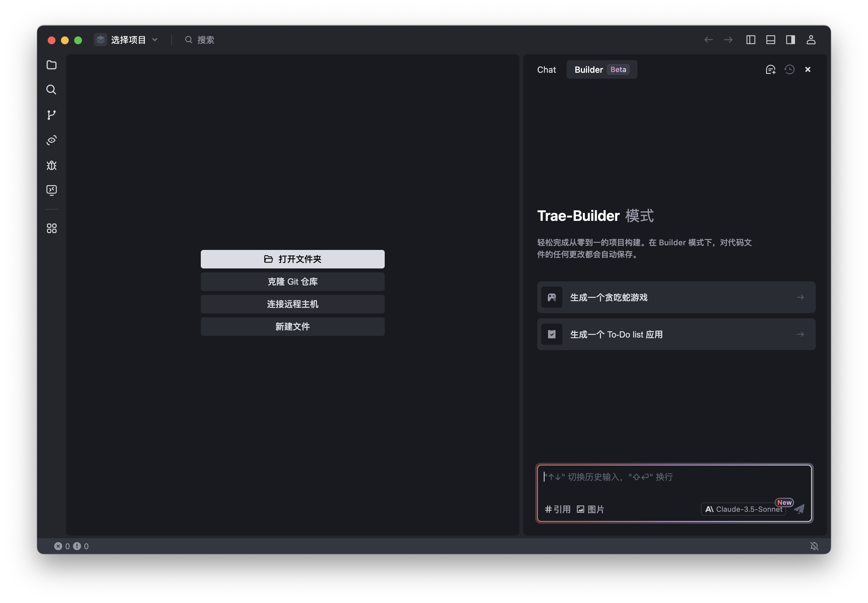The image size is (868, 603).
Task: Click the account profile icon
Action: pos(811,40)
